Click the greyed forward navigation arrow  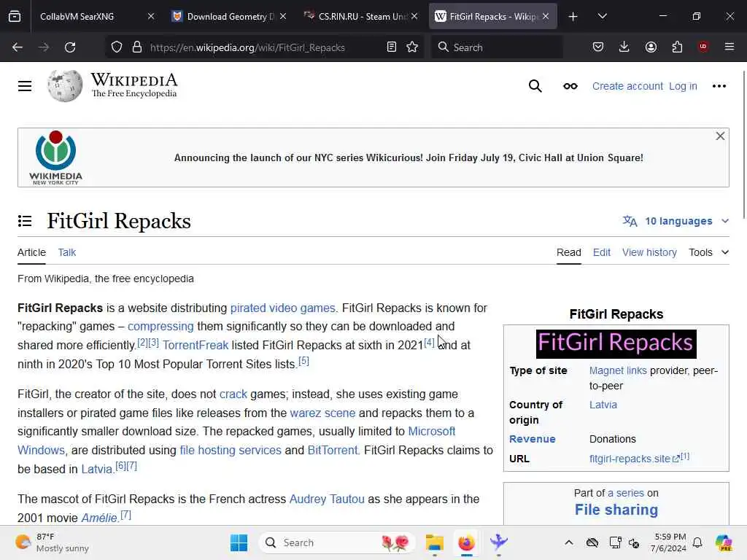(x=43, y=47)
